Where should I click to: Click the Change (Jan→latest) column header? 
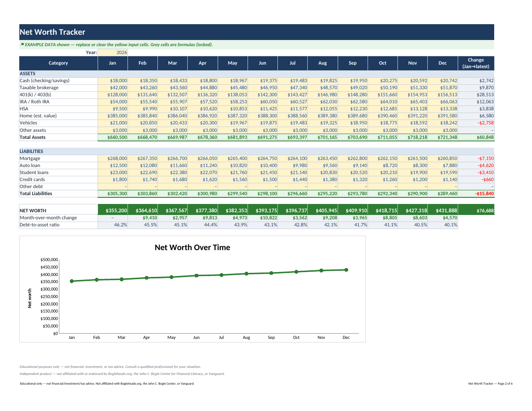pyautogui.click(x=476, y=63)
